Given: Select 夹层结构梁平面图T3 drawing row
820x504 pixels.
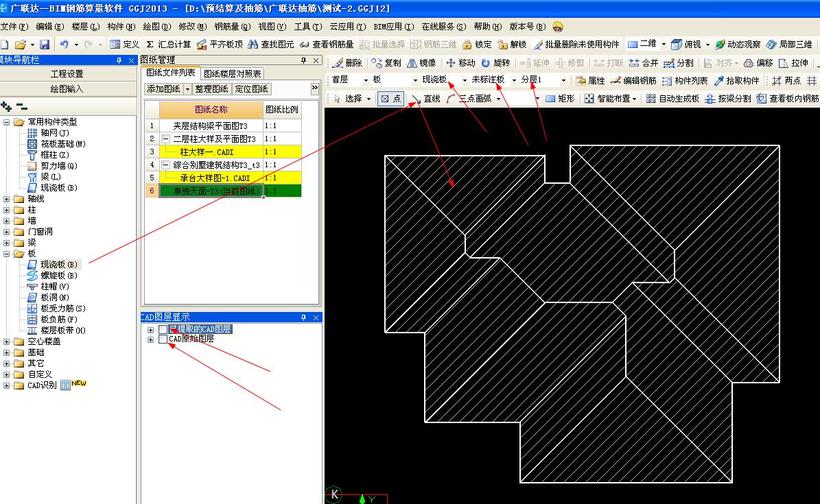Looking at the screenshot, I should 210,126.
